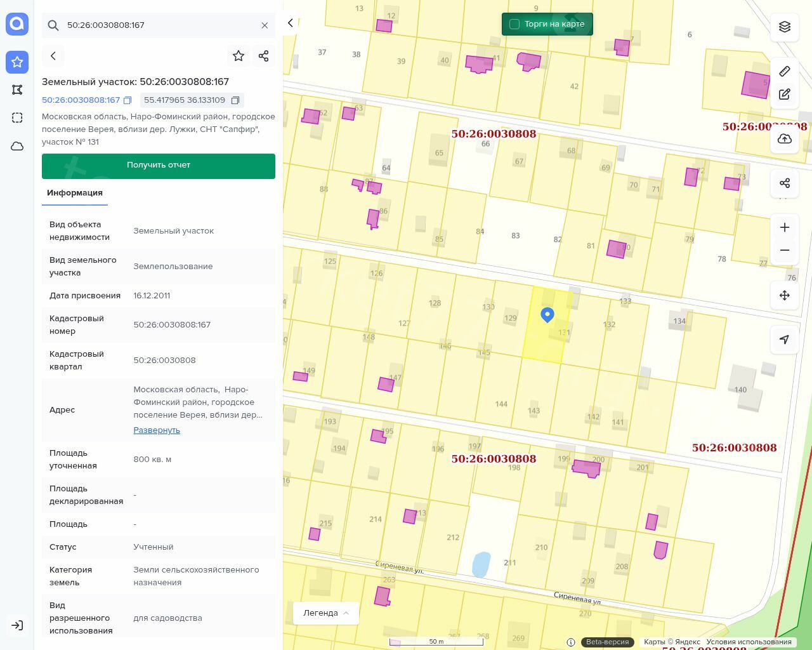Viewport: 812px width, 650px height.
Task: Click the Получить отчет button
Action: [159, 165]
